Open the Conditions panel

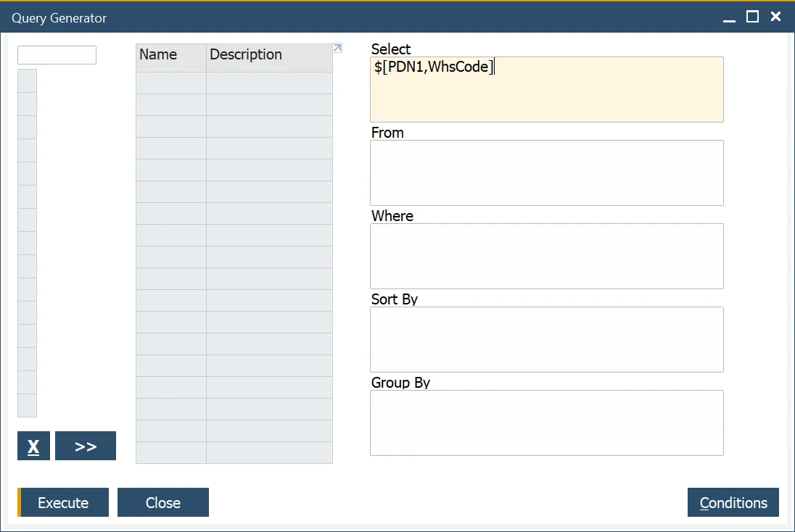733,502
